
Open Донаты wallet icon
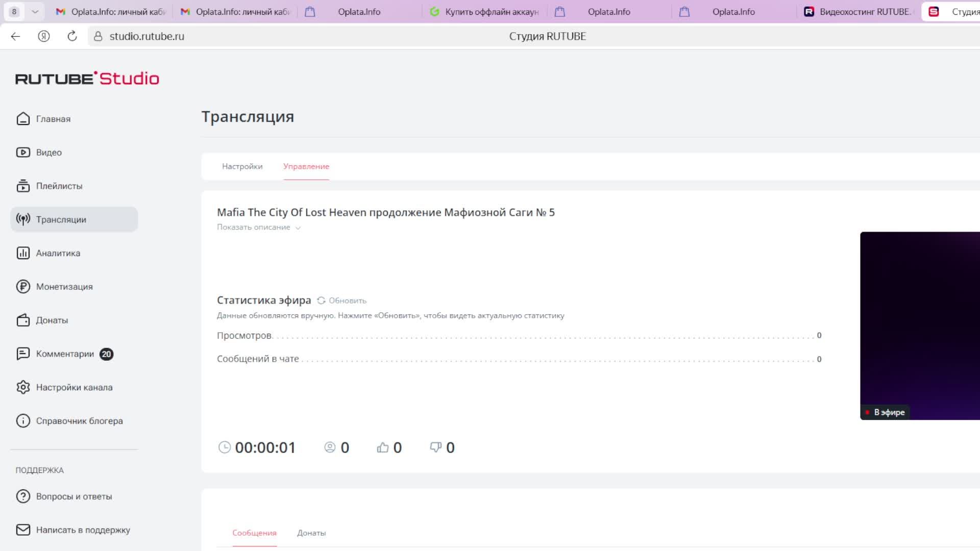(23, 320)
